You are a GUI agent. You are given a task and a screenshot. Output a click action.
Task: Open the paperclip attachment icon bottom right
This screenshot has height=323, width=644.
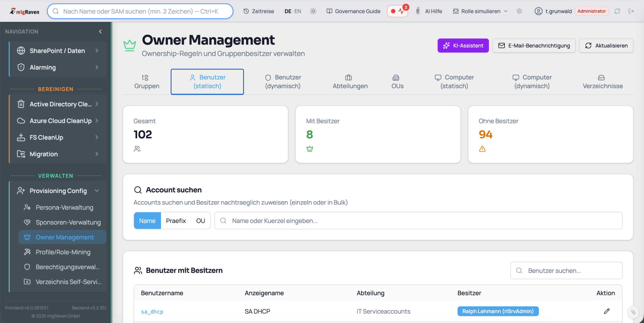(x=633, y=312)
